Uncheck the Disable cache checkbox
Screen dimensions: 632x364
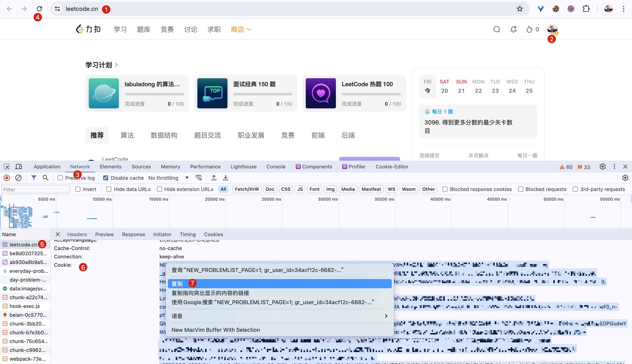(x=106, y=178)
